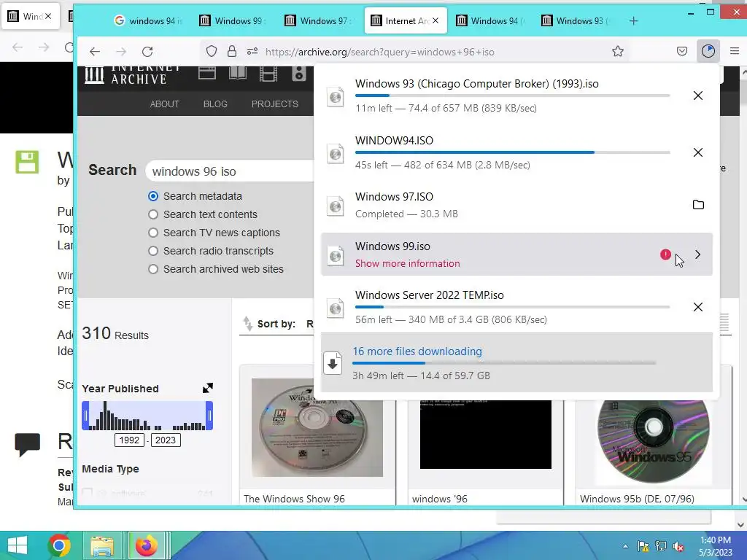Click the speech bubble reviews icon in background window

coord(27,444)
